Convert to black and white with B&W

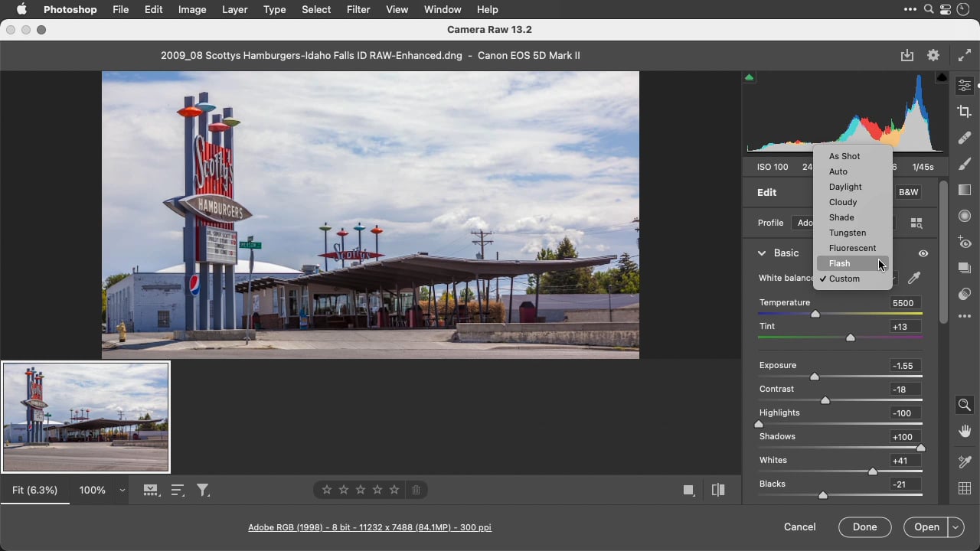pyautogui.click(x=909, y=192)
